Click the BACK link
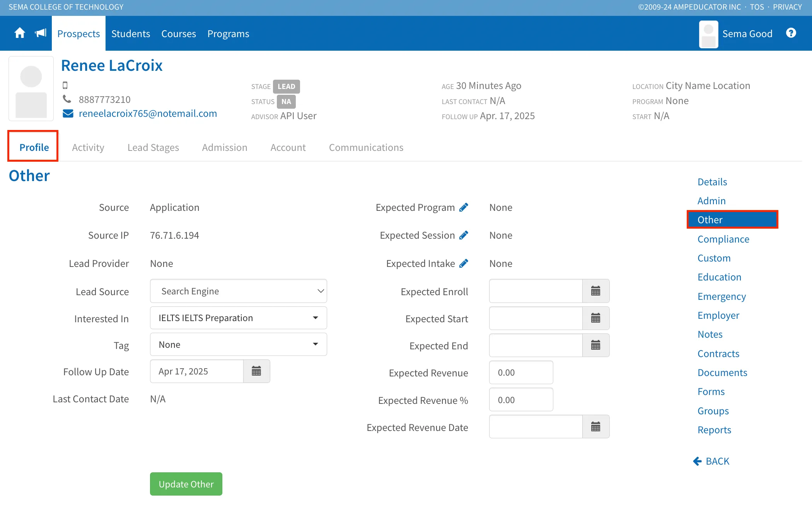 [x=711, y=461]
